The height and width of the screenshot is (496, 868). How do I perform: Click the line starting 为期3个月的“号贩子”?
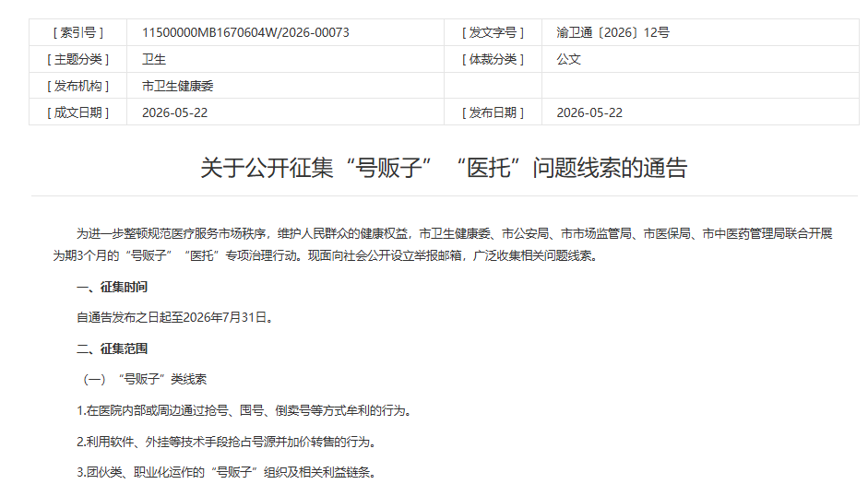pos(326,255)
